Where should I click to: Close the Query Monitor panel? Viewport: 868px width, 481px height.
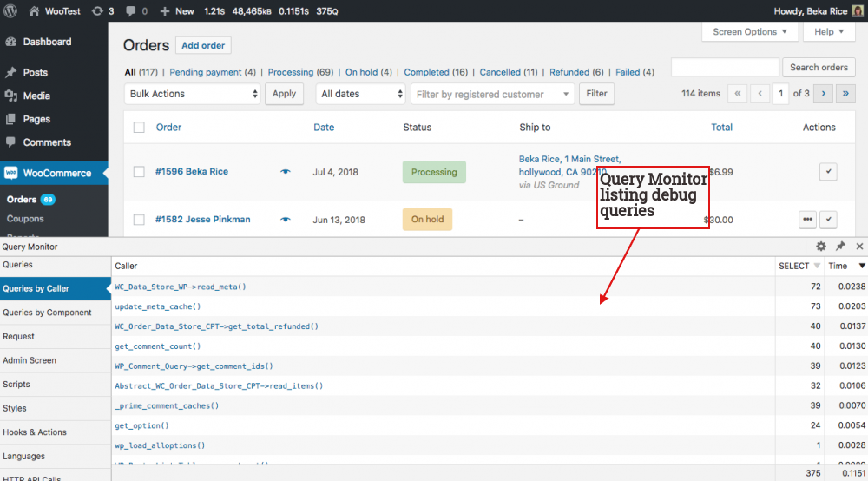click(859, 247)
